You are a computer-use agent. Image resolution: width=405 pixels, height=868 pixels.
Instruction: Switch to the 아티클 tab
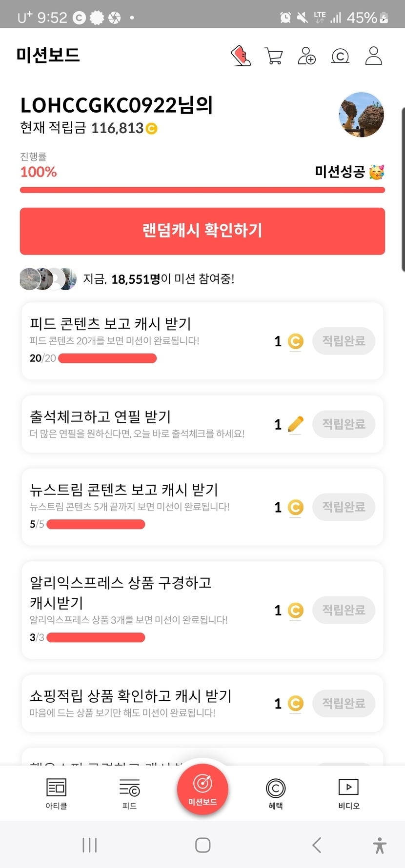56,793
